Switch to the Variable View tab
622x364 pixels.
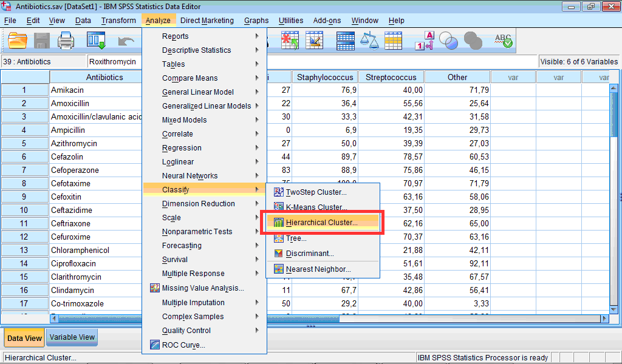[x=72, y=337]
